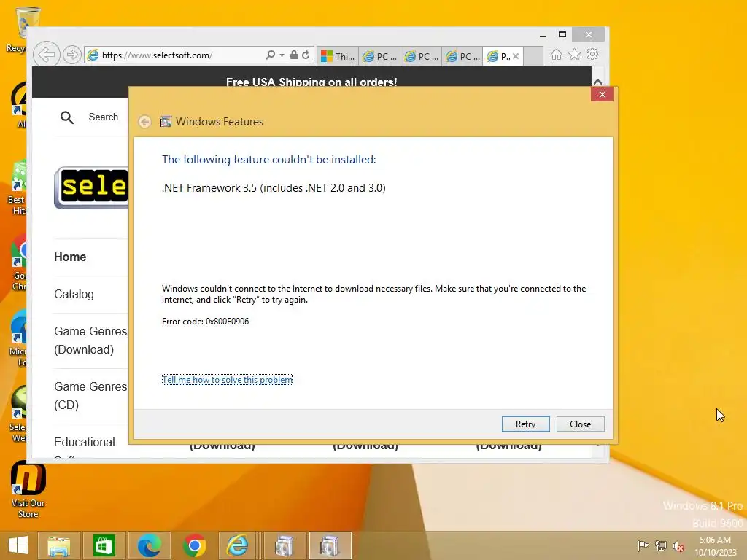The image size is (747, 560).
Task: Select the Google Chrome desktop shortcut
Action: click(19, 262)
